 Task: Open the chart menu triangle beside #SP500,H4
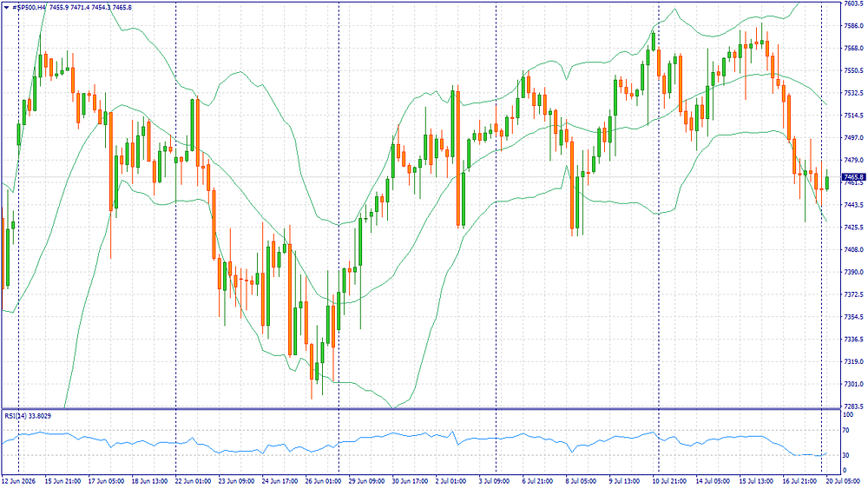pos(6,8)
